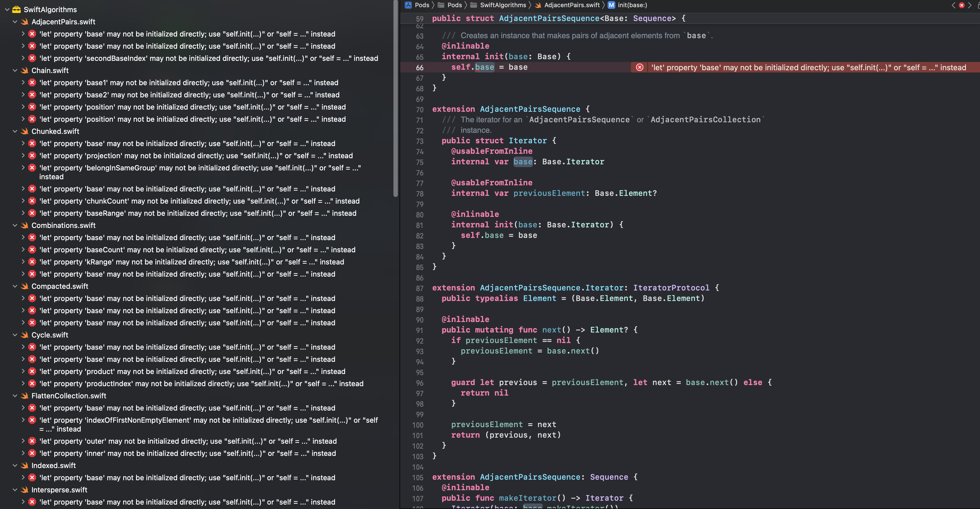
Task: Click the red issues indicator in the top-right toolbar
Action: (x=962, y=5)
